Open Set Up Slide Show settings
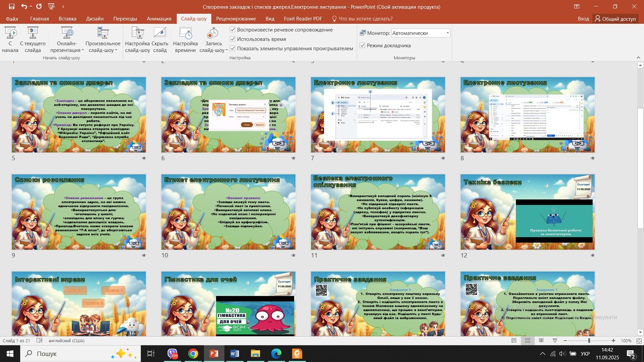This screenshot has width=644, height=362. coord(137,33)
